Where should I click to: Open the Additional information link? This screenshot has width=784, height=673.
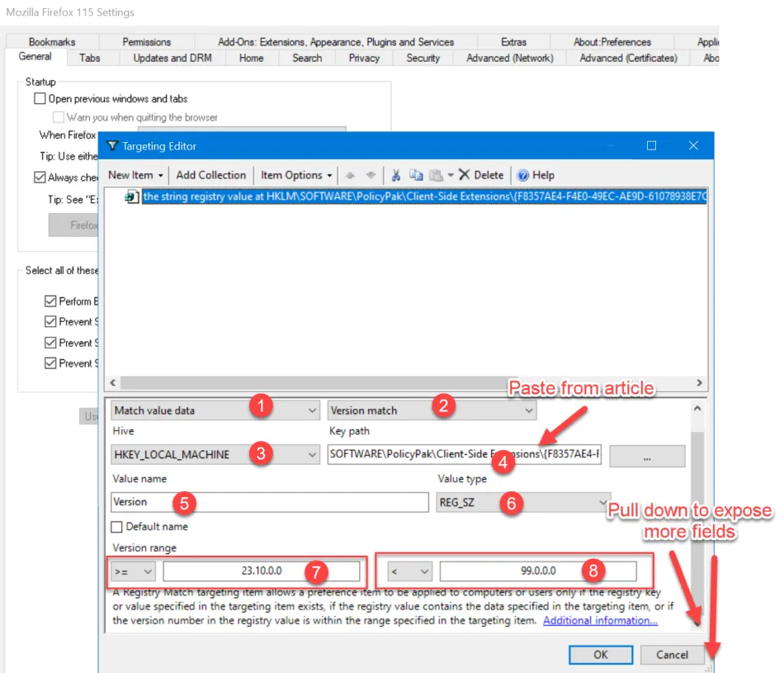(x=600, y=620)
